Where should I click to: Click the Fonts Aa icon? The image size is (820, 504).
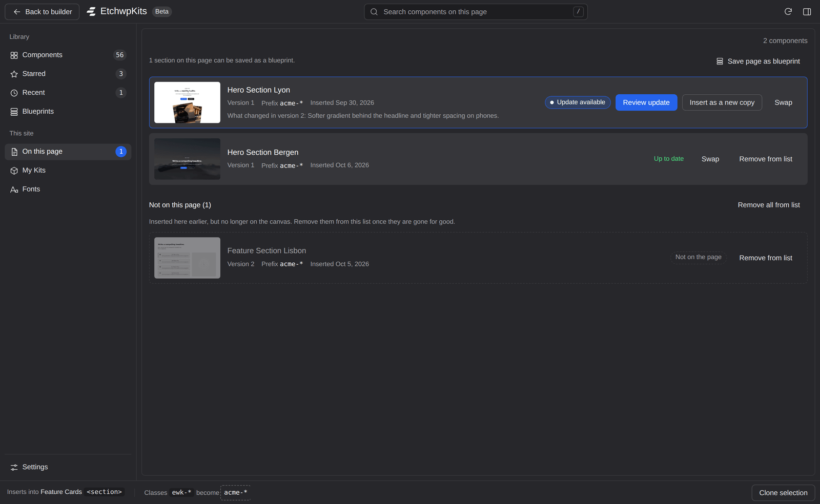point(14,190)
